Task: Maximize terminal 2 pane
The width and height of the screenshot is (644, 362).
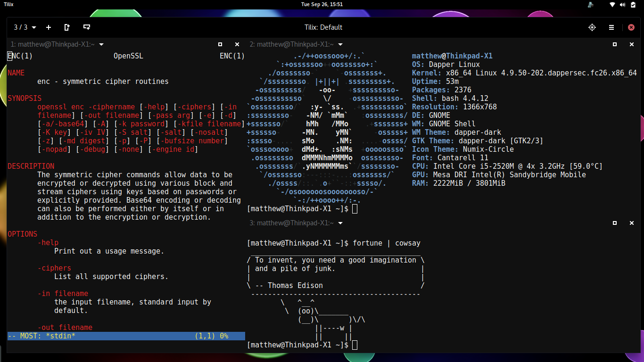Action: (615, 44)
